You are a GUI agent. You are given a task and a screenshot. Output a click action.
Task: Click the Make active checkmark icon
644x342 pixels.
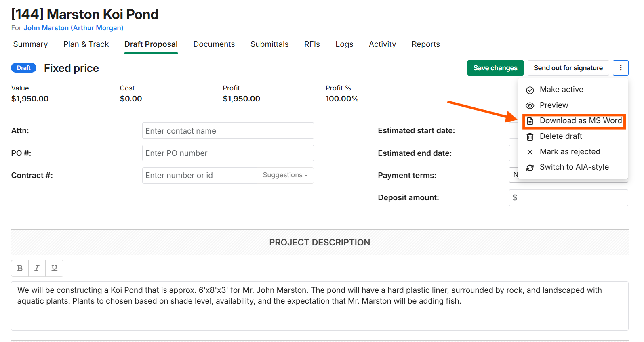530,90
